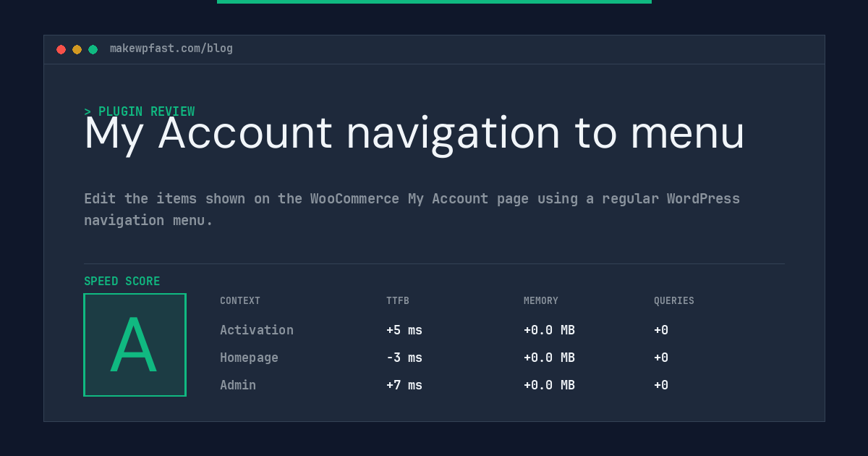
Task: Select the Admin row label
Action: click(x=238, y=385)
